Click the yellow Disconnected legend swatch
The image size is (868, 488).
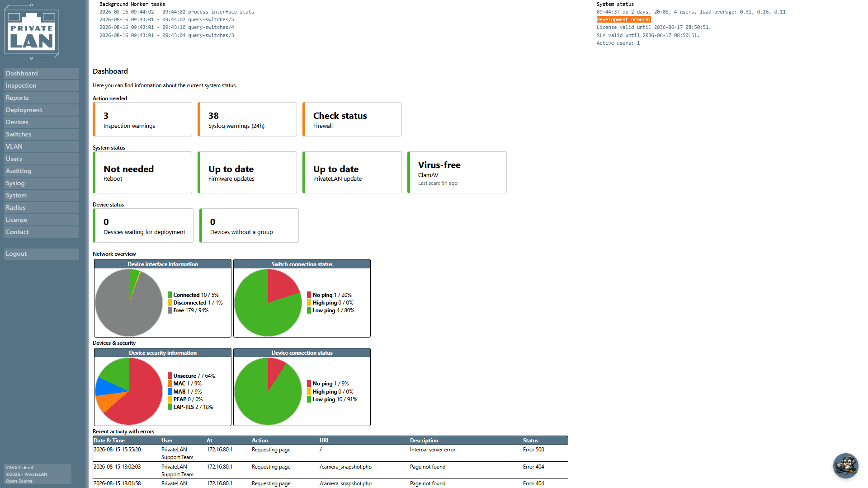point(170,303)
